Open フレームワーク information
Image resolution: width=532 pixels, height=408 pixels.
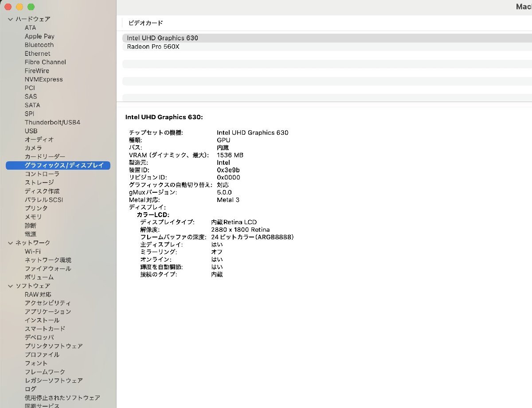click(45, 372)
